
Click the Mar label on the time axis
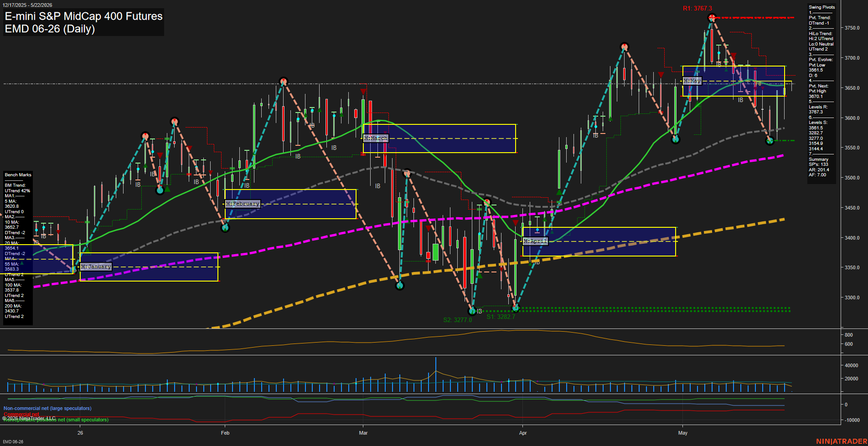[x=363, y=433]
